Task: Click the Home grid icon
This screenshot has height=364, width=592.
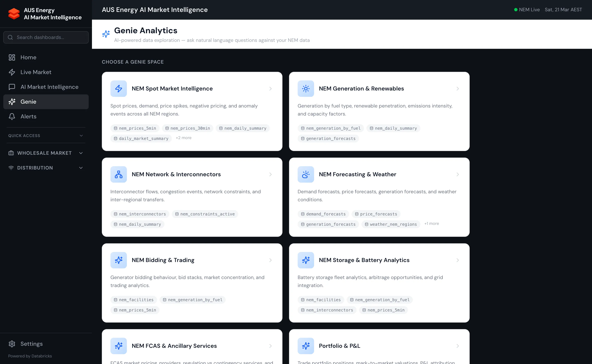Action: click(12, 57)
